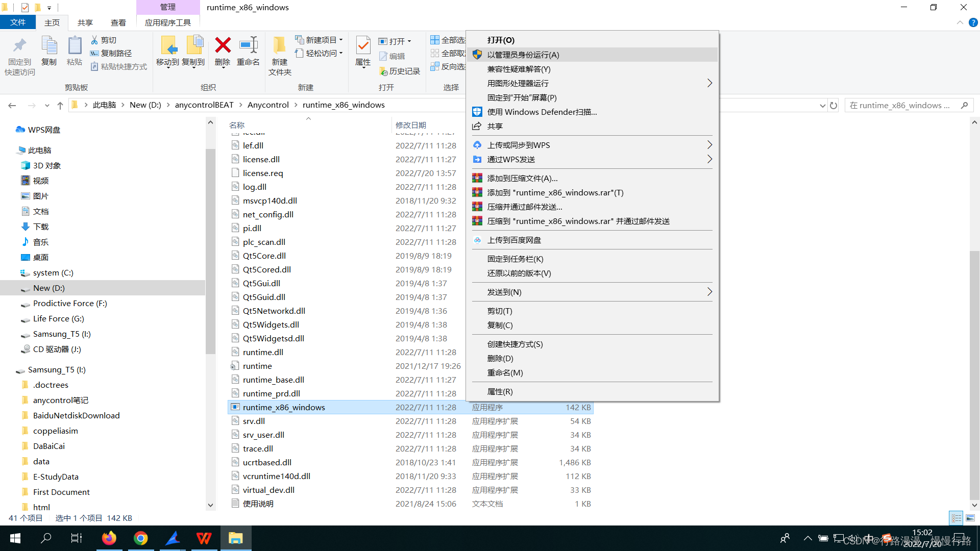980x551 pixels.
Task: Select the Rename (重命名) icon
Action: (249, 51)
